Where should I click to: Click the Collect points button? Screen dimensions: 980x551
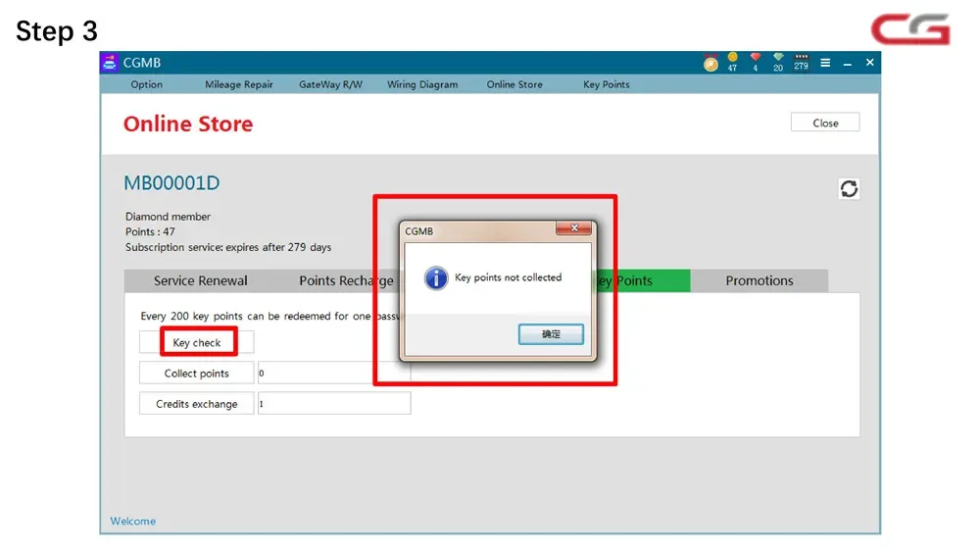pos(197,374)
